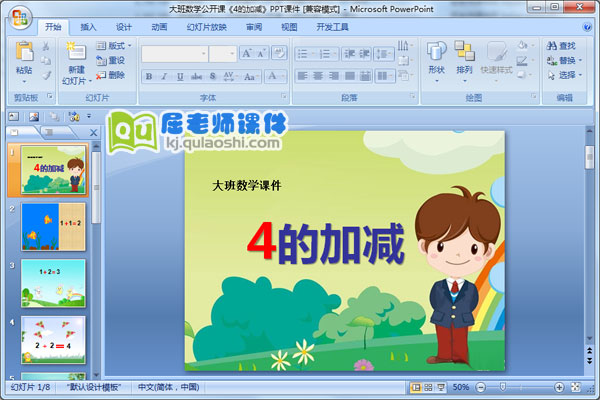Screen dimensions: 600x400
Task: Click the Copy icon
Action: 46,60
